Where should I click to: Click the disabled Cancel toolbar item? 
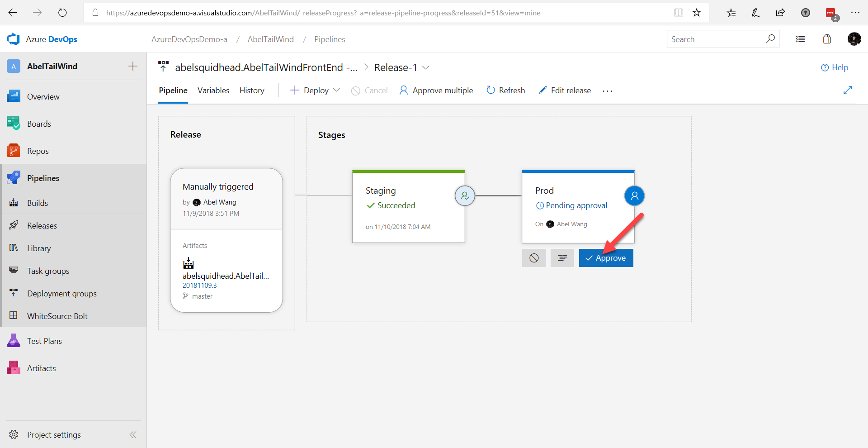coord(369,91)
